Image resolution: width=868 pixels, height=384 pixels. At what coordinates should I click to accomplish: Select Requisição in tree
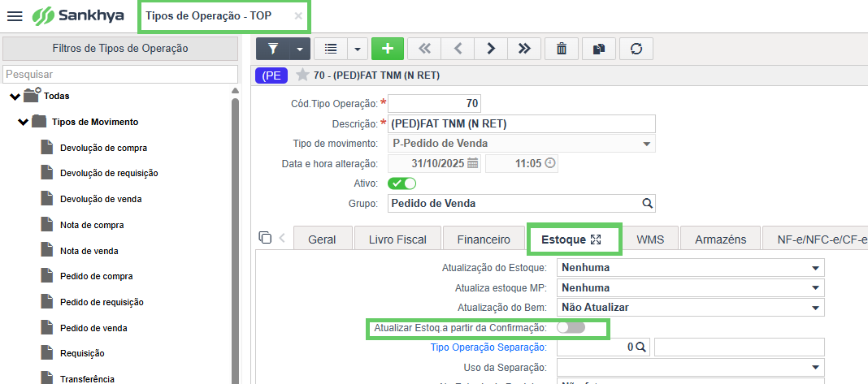pos(82,353)
